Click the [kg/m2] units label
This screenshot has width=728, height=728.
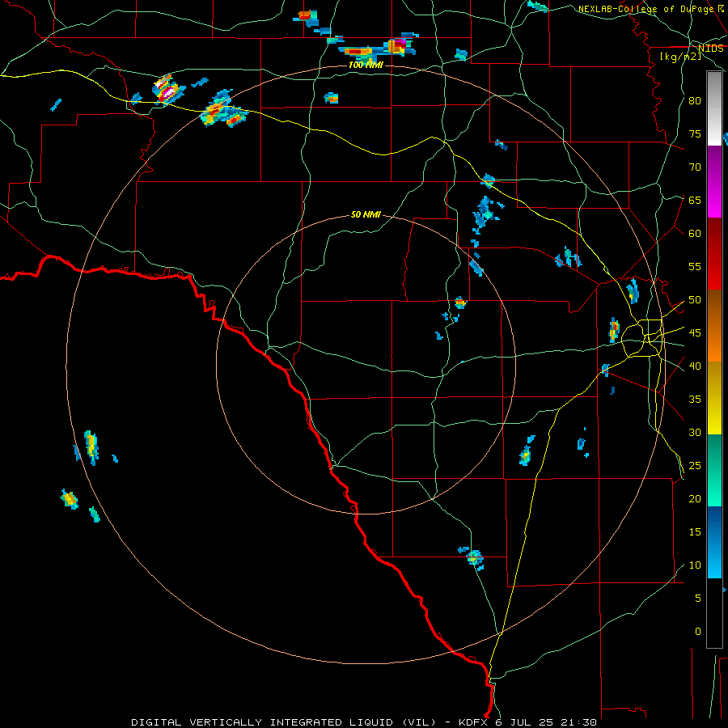(x=680, y=57)
